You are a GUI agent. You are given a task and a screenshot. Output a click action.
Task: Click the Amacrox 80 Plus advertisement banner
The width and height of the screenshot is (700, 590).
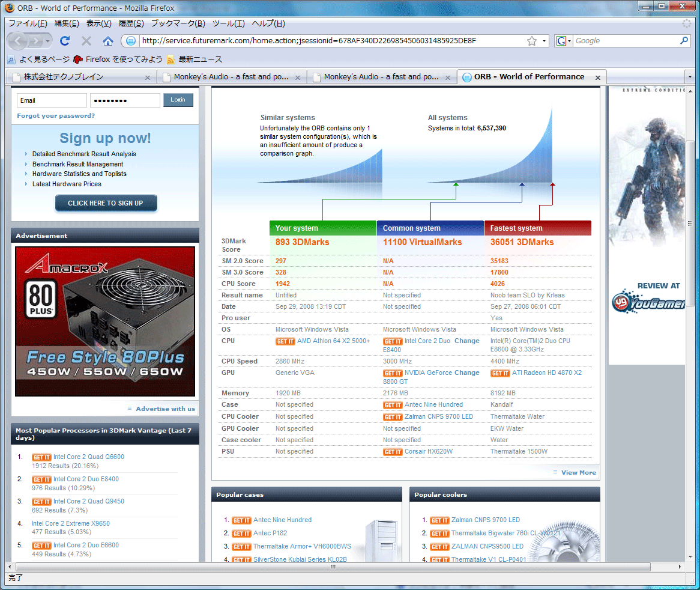click(x=105, y=321)
